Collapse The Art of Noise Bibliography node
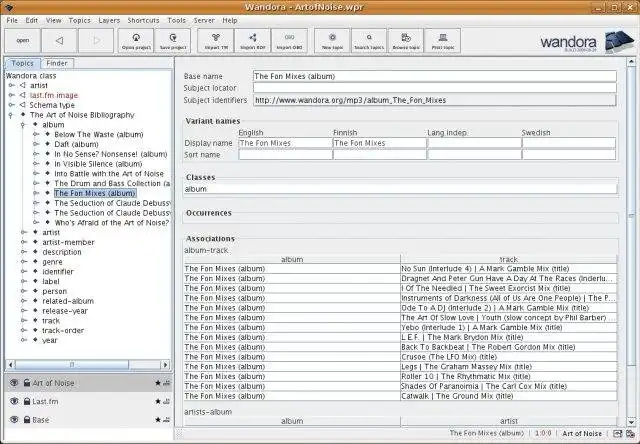Viewport: 640px width, 444px height. 11,115
